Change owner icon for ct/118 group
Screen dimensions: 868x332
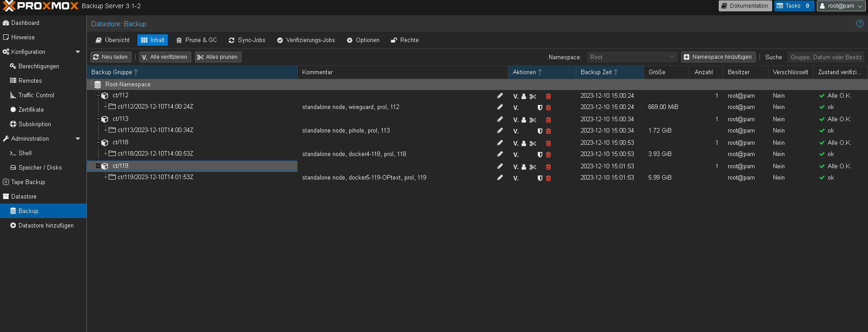pos(524,143)
